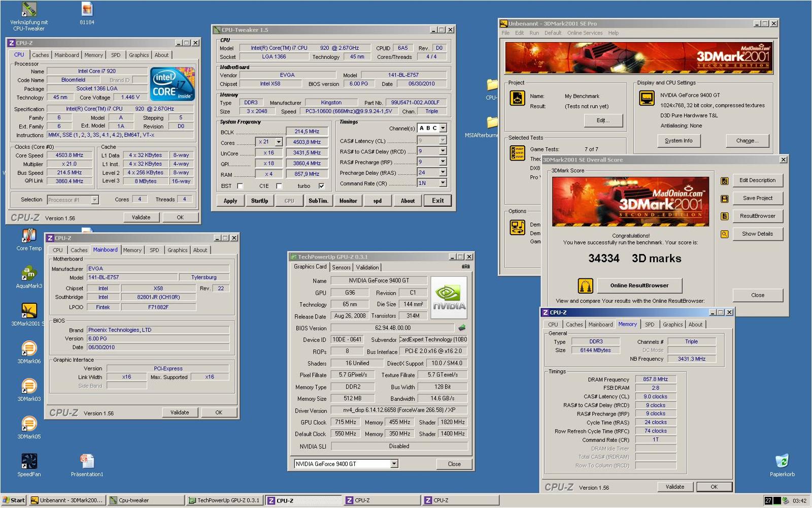Select Validation tab in GPU-Z
812x508 pixels.
(367, 267)
